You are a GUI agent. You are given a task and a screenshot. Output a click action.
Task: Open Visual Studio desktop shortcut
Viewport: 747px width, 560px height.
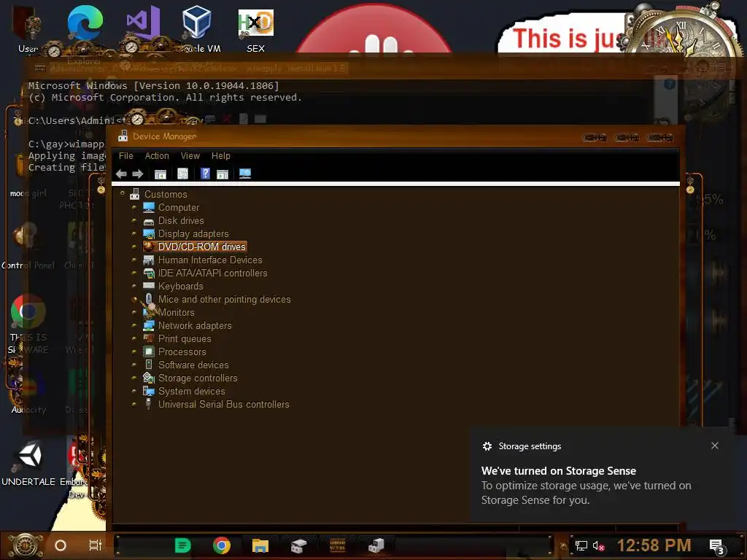tap(143, 22)
